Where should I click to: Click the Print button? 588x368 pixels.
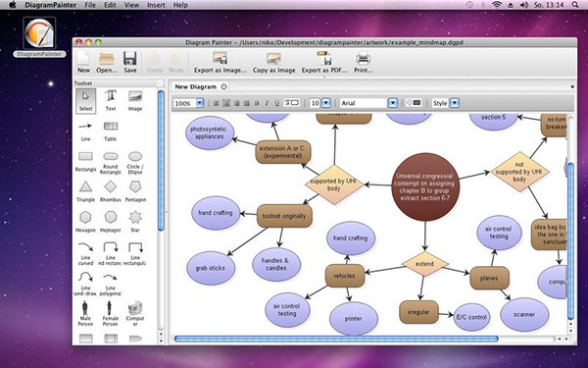[x=363, y=63]
